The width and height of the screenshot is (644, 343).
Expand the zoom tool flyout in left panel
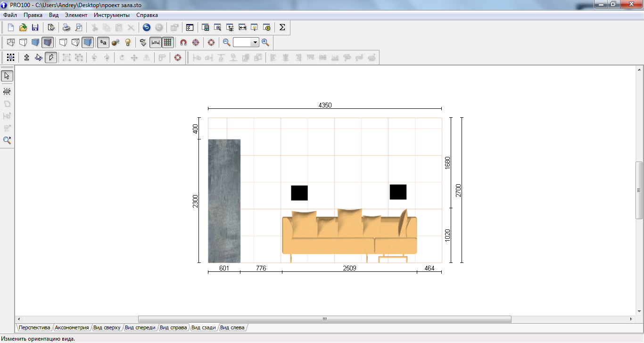[x=7, y=140]
